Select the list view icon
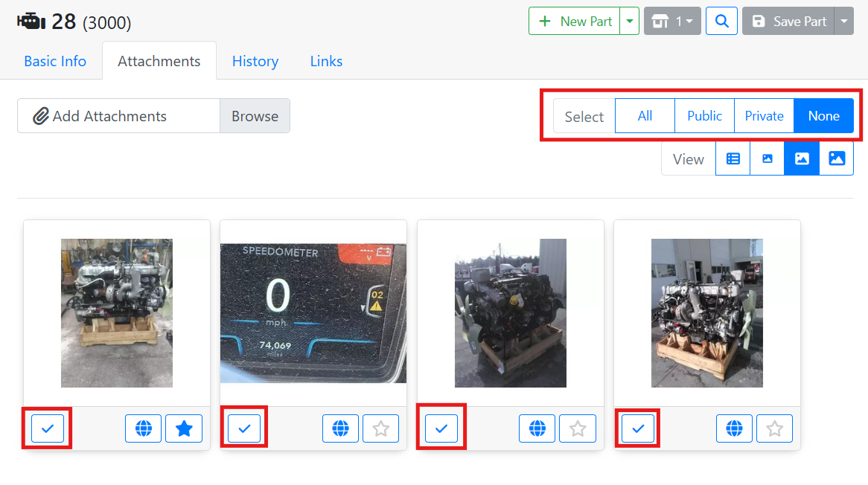Viewport: 868px width, 485px height. pos(733,158)
